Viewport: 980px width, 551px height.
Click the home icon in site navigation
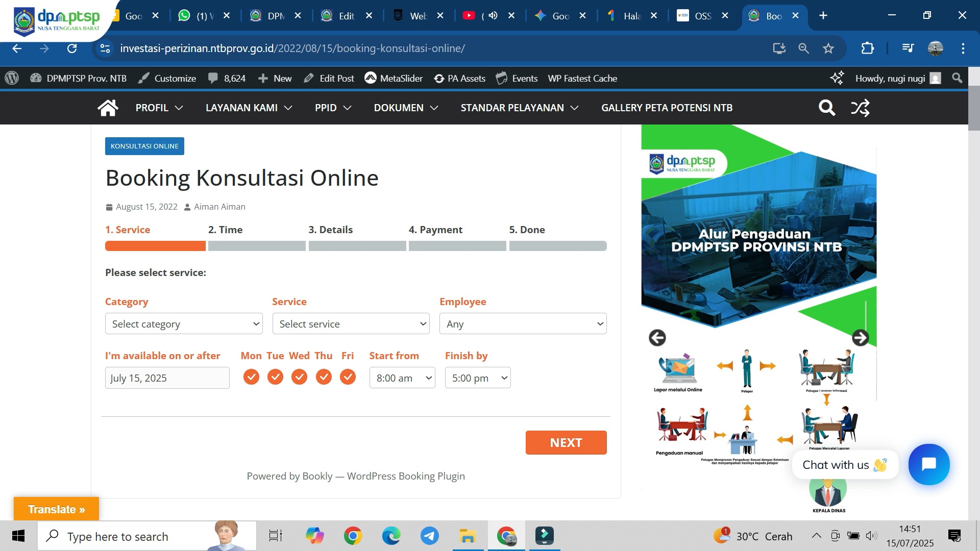(108, 108)
